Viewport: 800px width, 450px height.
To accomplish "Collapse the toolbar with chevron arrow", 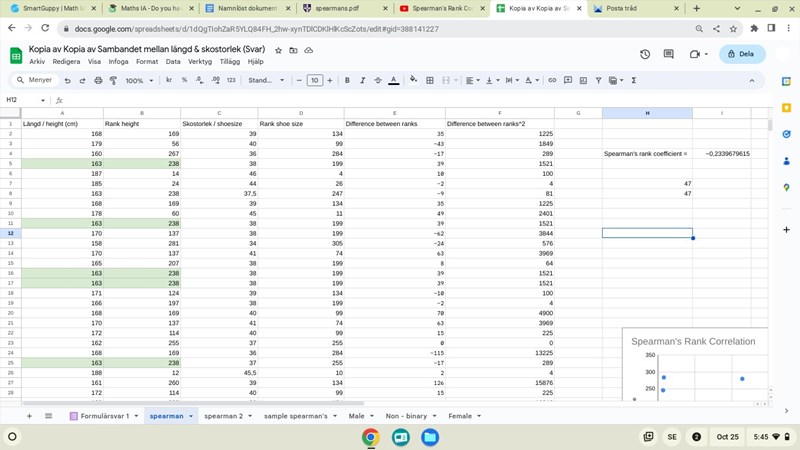I will click(752, 80).
